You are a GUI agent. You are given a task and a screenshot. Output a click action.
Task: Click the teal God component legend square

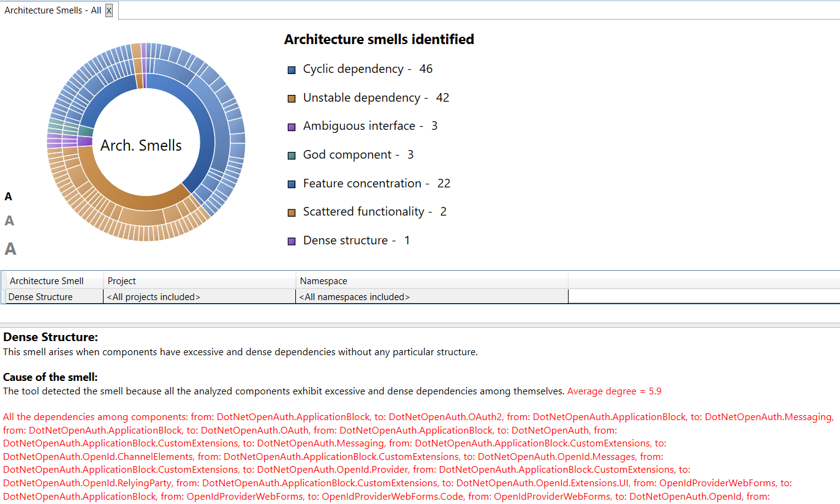[x=292, y=156]
